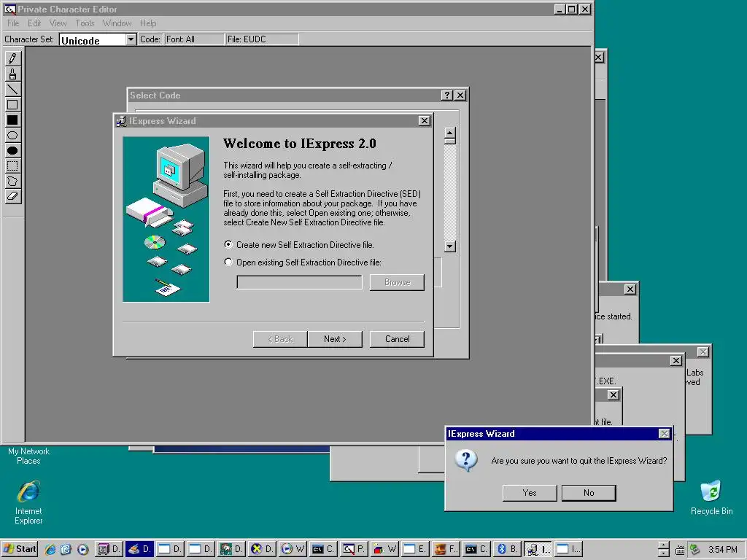
Task: Switch to the active IExpress taskbar button
Action: click(x=538, y=549)
